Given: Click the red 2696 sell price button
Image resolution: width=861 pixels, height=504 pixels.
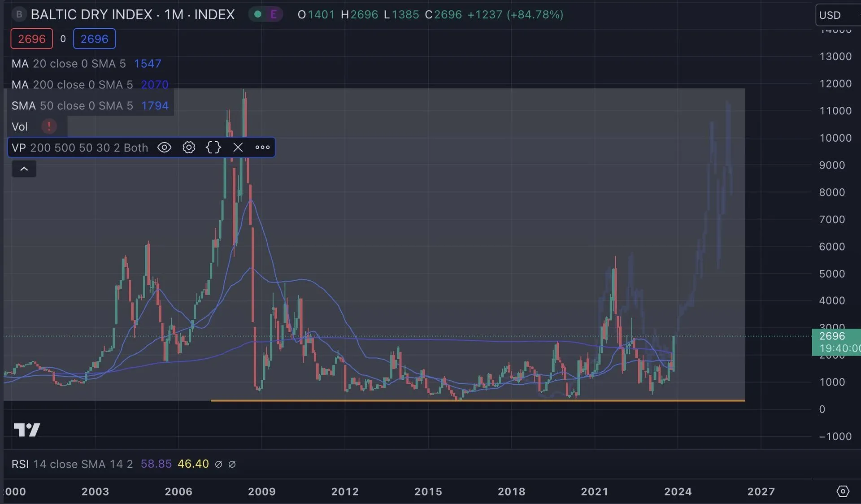Looking at the screenshot, I should tap(32, 39).
